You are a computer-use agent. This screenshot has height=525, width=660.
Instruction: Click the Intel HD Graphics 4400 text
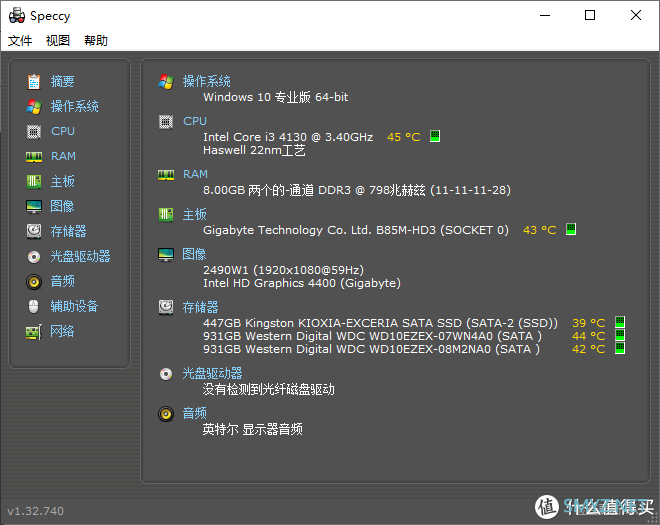302,283
